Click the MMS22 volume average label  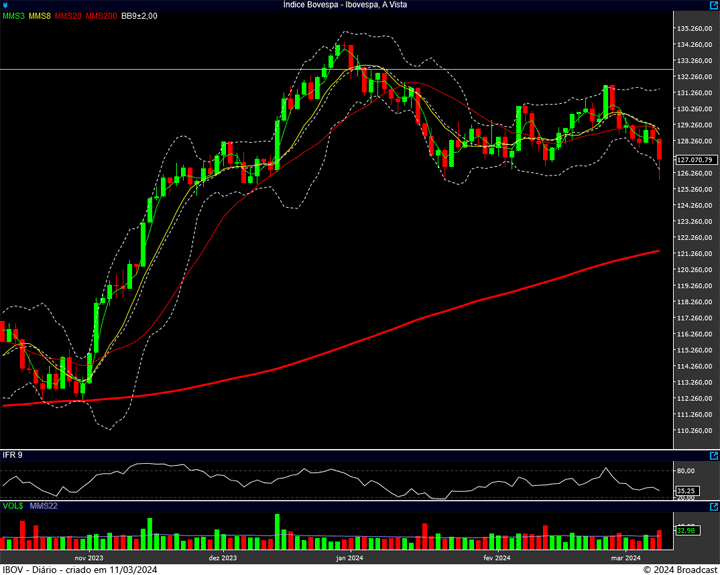[42, 506]
